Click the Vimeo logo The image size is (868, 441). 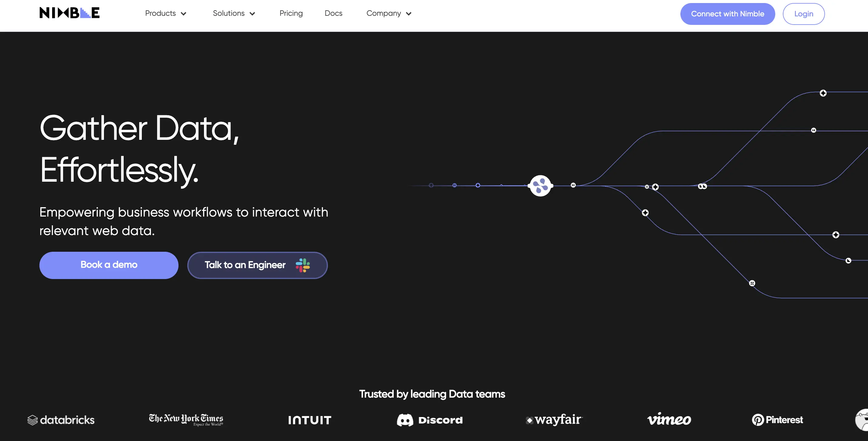(669, 419)
